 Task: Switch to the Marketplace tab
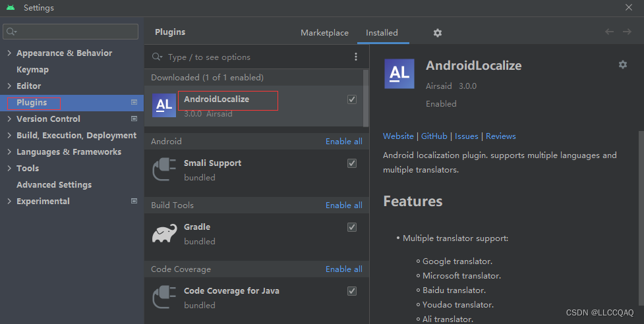(x=324, y=33)
